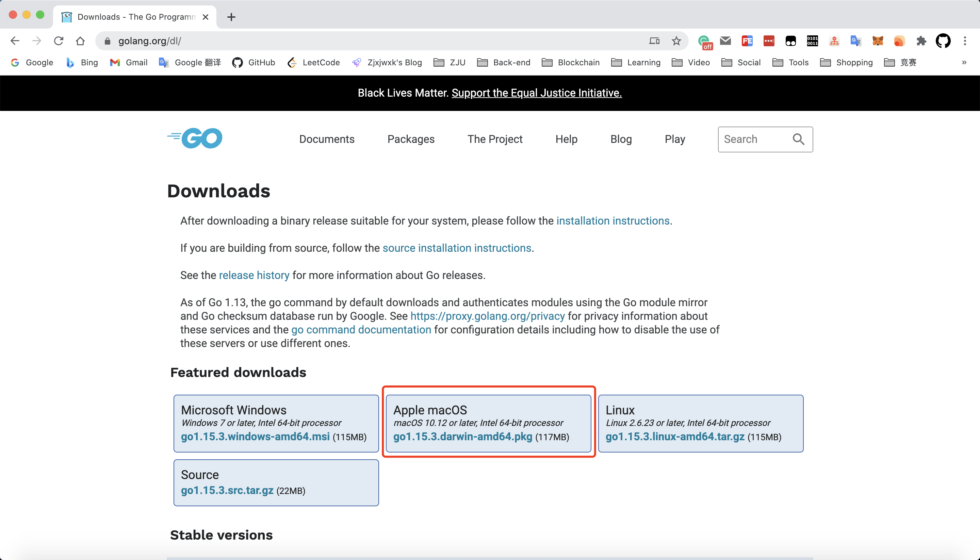This screenshot has height=560, width=980.
Task: Click the magnifying glass search icon
Action: point(799,139)
